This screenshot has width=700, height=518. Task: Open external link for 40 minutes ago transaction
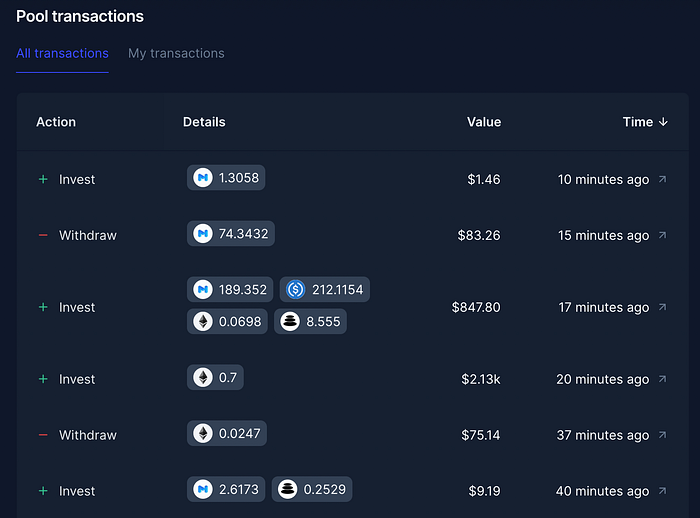tap(662, 490)
